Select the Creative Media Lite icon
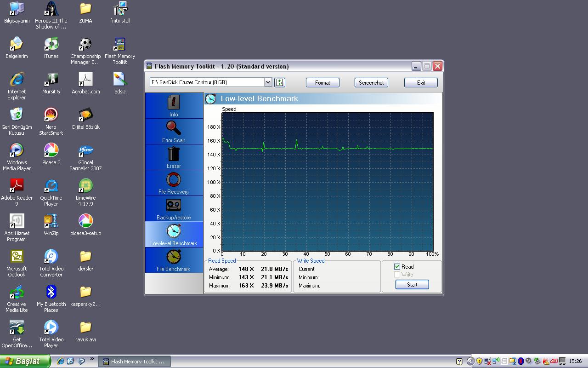Viewport: 588px width, 368px height. pyautogui.click(x=17, y=299)
